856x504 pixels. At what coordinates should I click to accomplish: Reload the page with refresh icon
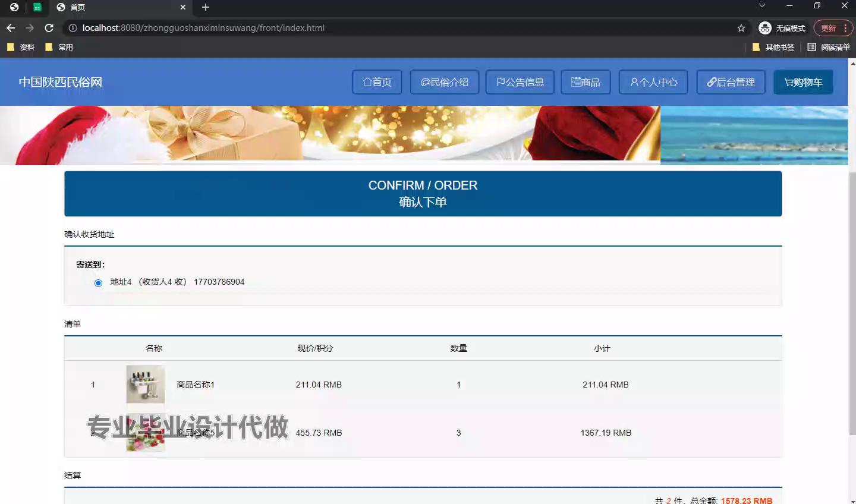click(49, 28)
